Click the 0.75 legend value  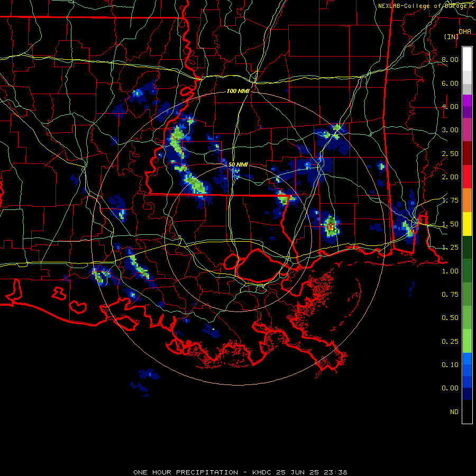point(450,295)
